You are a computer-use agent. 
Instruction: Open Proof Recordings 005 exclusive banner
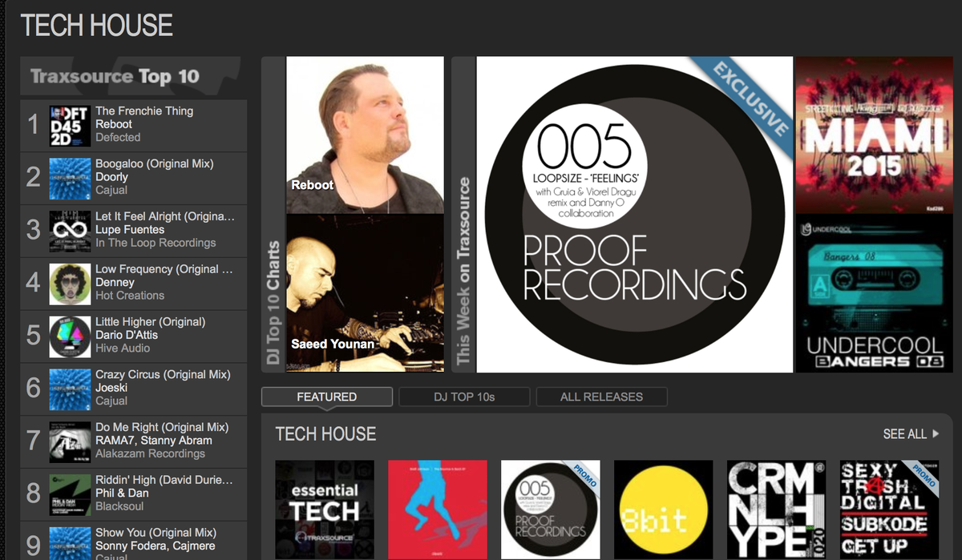point(635,215)
